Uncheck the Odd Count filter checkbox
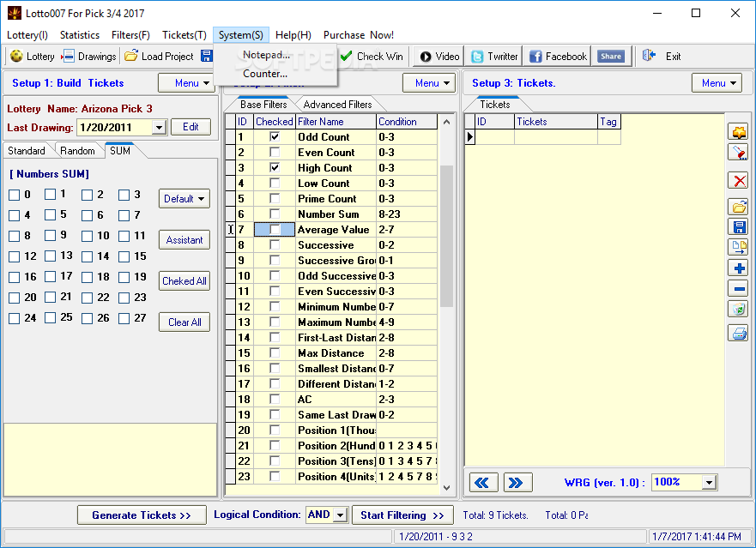This screenshot has width=756, height=548. (275, 137)
